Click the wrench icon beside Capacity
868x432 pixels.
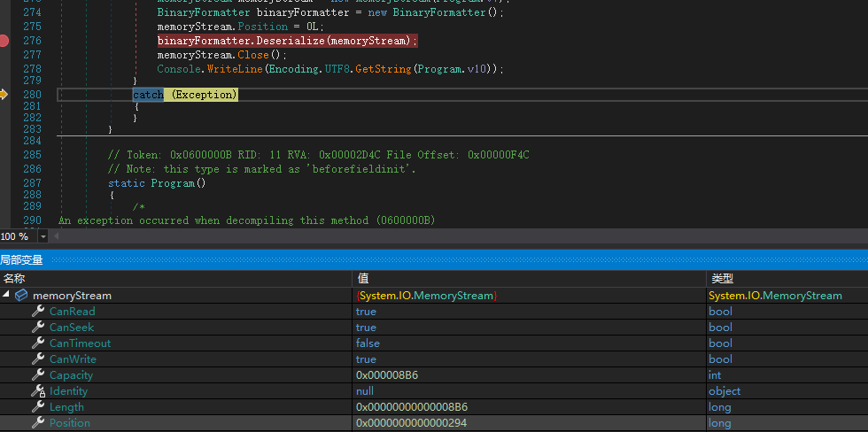(38, 375)
